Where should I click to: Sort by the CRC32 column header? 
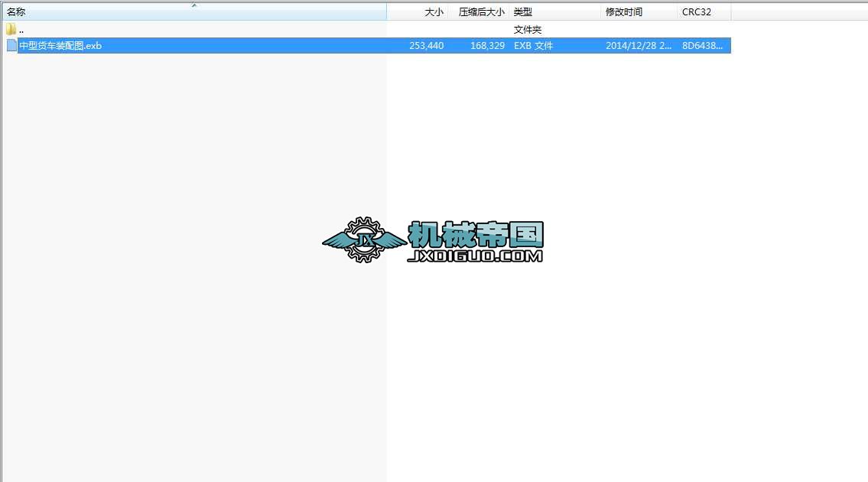click(x=704, y=12)
